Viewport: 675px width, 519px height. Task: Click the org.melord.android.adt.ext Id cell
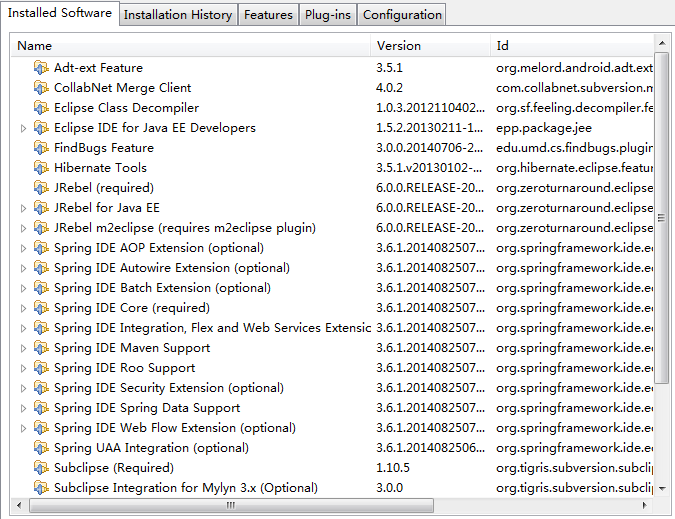click(x=574, y=68)
